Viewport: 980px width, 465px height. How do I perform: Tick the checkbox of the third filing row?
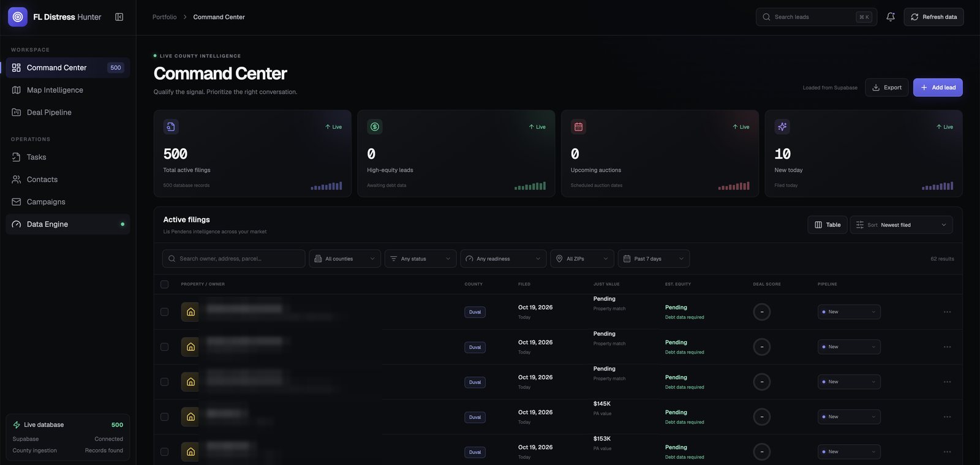click(x=164, y=382)
